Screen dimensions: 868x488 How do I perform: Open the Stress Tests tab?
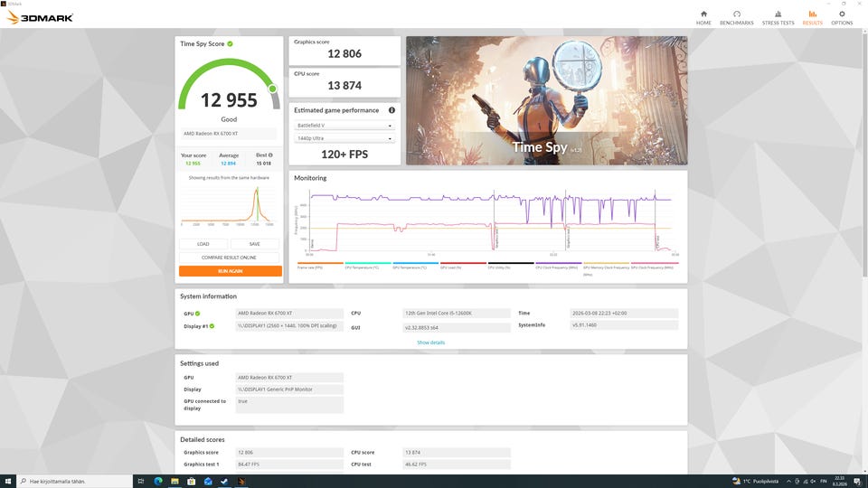coord(778,18)
